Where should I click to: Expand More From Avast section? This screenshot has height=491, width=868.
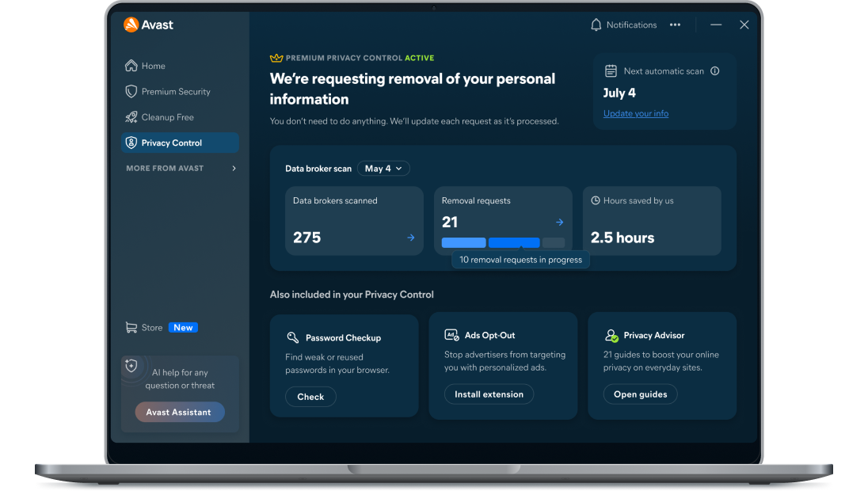click(x=180, y=168)
